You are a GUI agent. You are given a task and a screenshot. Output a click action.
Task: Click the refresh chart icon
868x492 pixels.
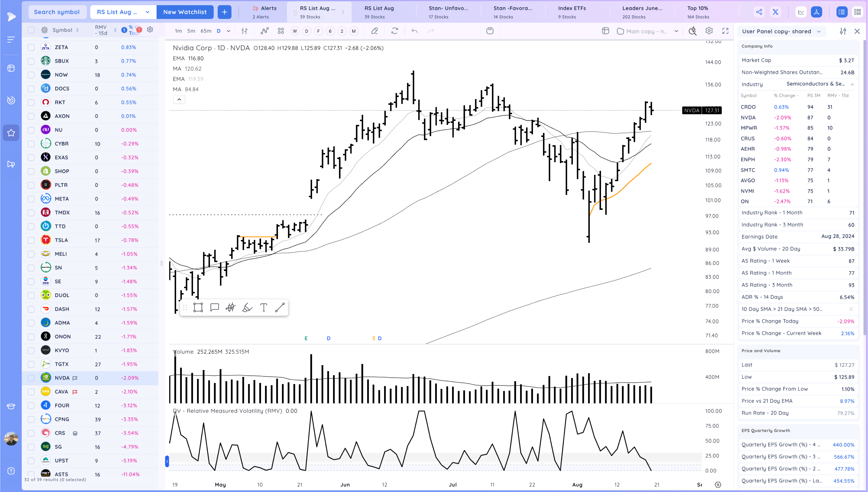394,31
